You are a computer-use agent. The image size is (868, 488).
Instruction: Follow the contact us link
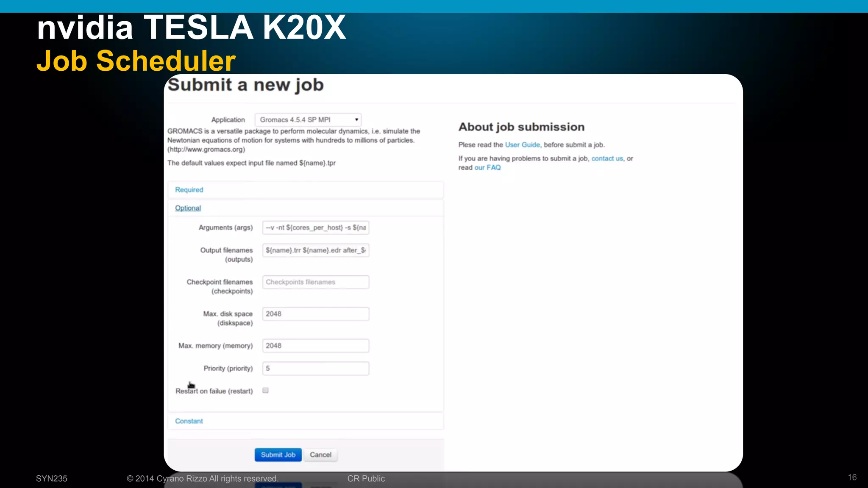[x=607, y=158]
